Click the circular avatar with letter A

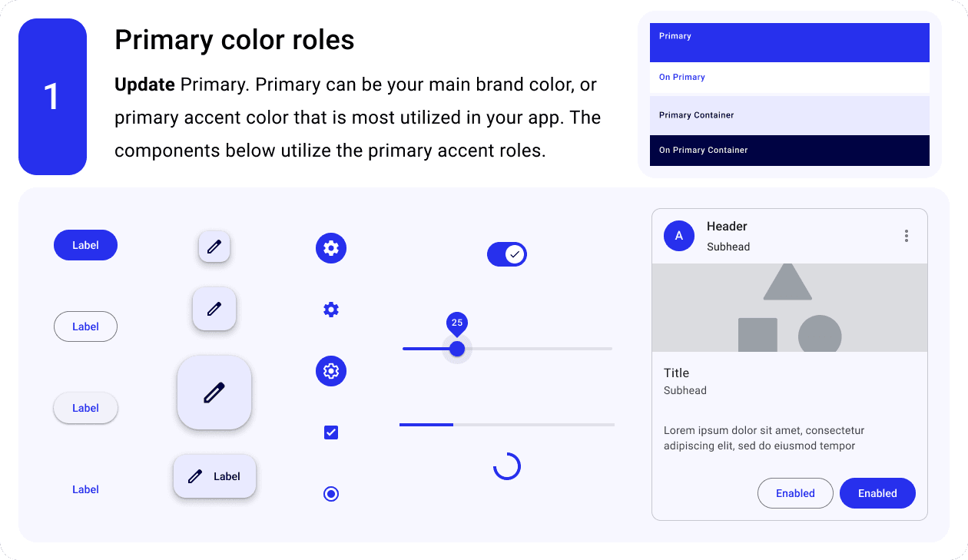[x=679, y=236]
